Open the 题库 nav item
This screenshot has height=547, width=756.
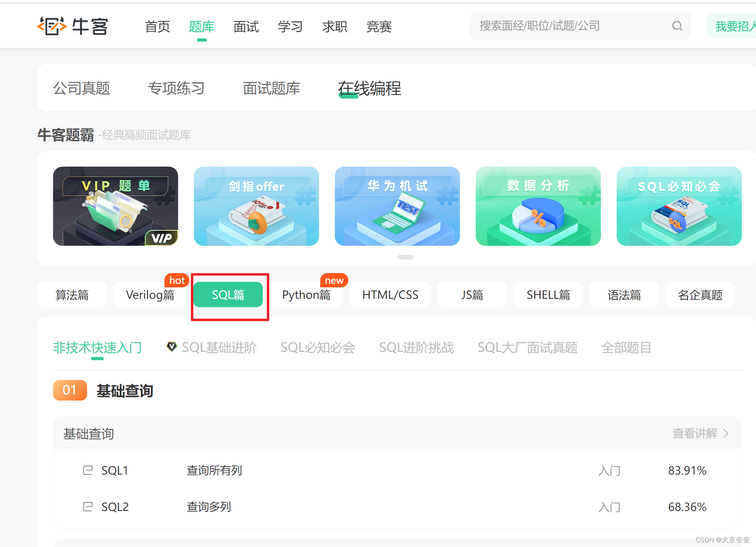(x=201, y=27)
